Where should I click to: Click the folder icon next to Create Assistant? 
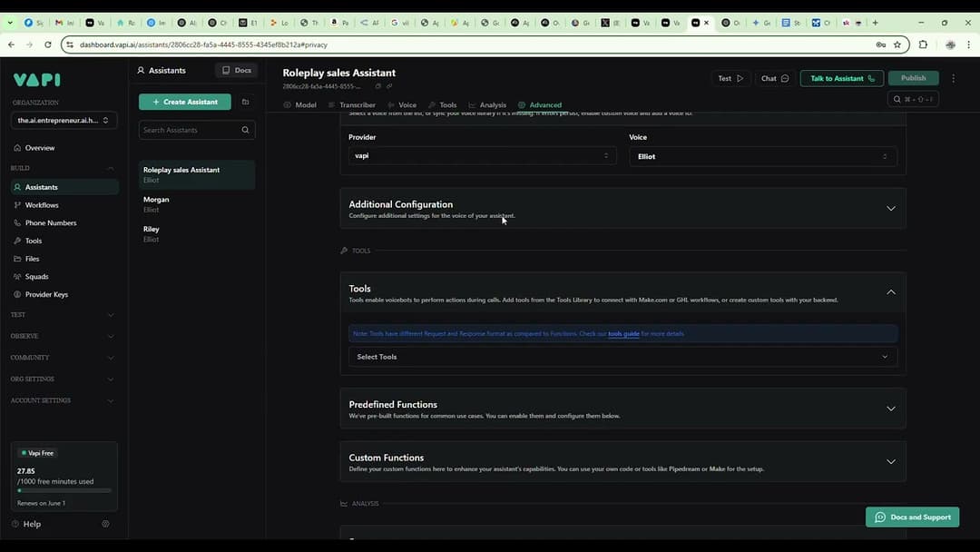pyautogui.click(x=246, y=102)
